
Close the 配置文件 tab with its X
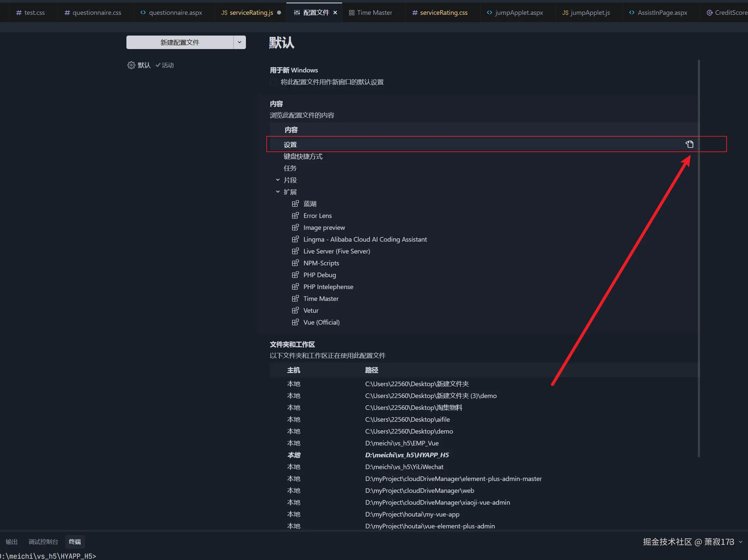coord(335,13)
